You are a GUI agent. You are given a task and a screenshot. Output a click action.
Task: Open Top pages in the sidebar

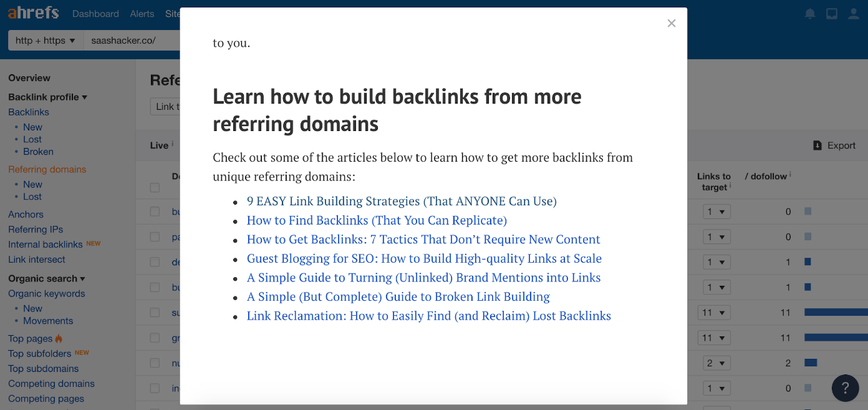(31, 339)
